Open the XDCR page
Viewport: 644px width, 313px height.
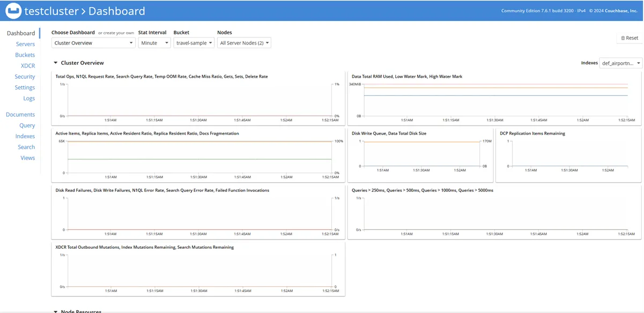pyautogui.click(x=28, y=66)
